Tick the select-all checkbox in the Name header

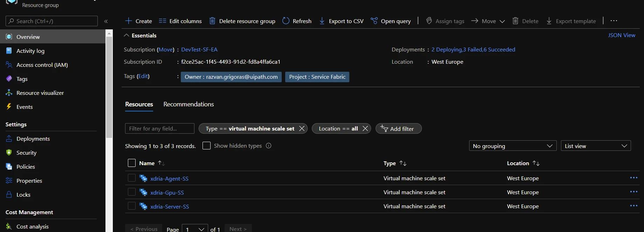coord(132,163)
